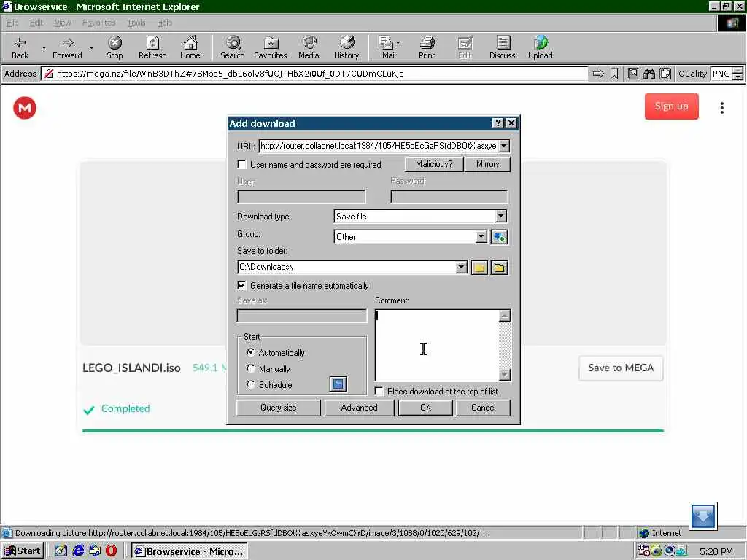This screenshot has width=747, height=560.
Task: Open the Forward button history arrow
Action: pyautogui.click(x=91, y=47)
